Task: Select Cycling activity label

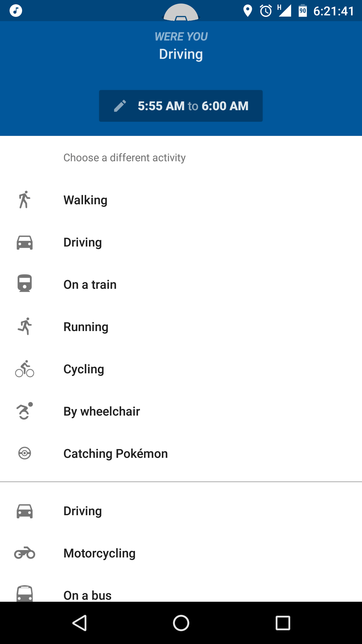Action: pos(84,369)
